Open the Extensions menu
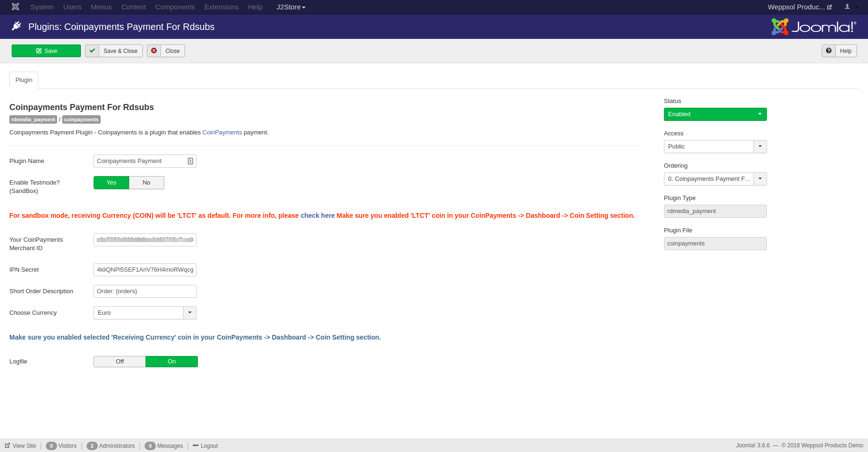The image size is (868, 452). [x=221, y=7]
